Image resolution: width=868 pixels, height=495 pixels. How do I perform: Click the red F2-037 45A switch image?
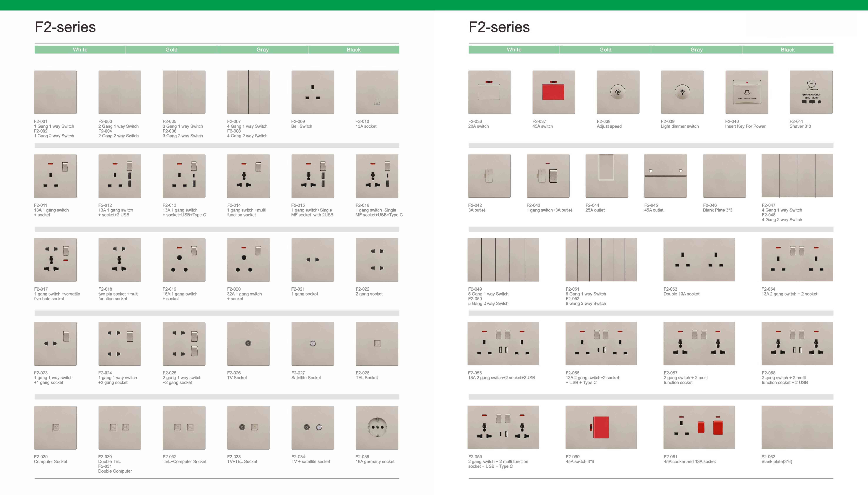tap(554, 92)
